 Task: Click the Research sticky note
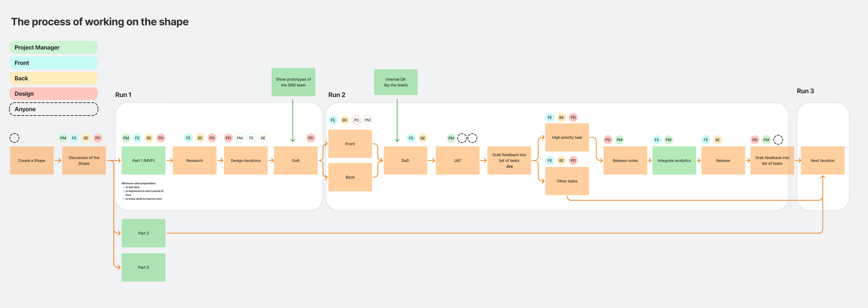195,160
